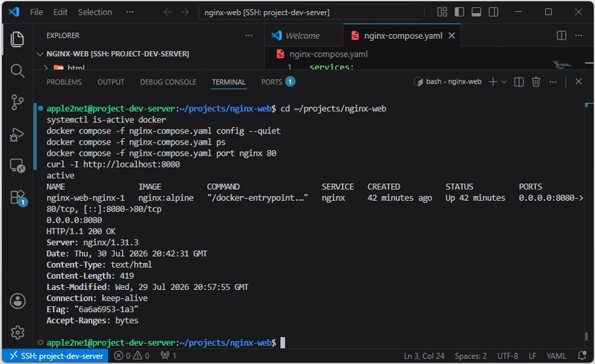
Task: Open Explorer Views and More Actions
Action: click(249, 36)
